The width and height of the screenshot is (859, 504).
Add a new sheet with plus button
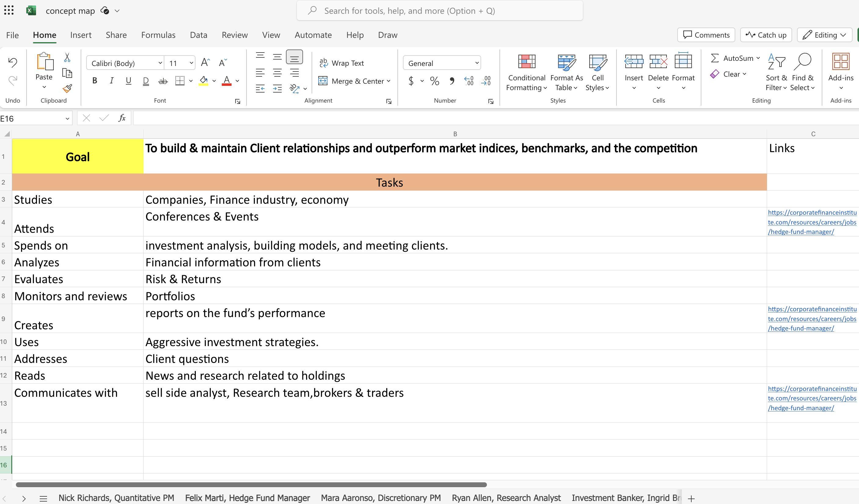(691, 499)
